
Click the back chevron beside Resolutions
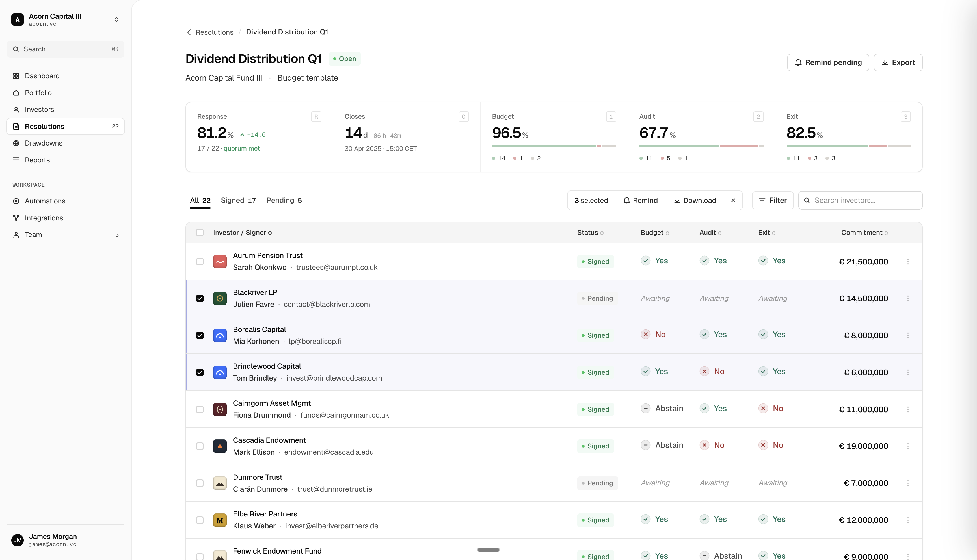coord(189,32)
